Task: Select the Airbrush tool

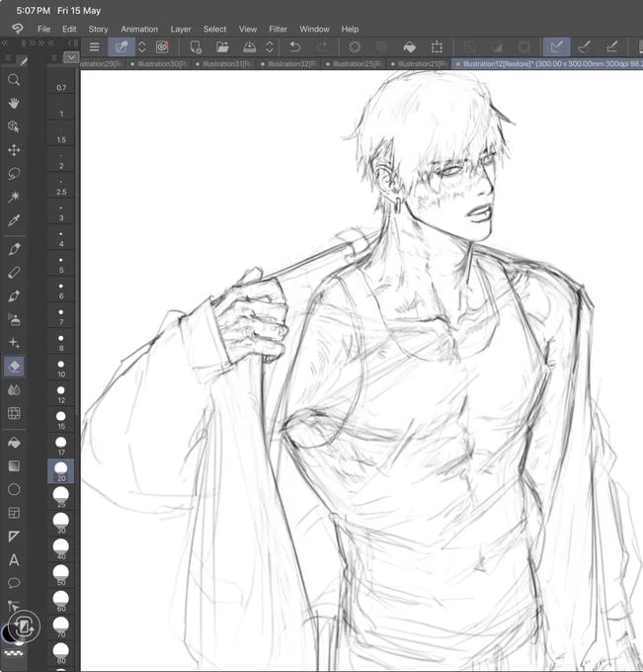Action: tap(14, 319)
